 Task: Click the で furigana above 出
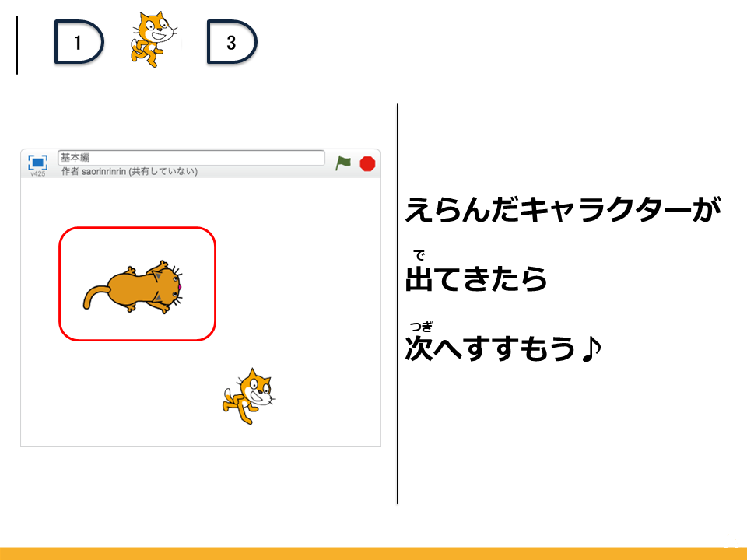pos(419,256)
